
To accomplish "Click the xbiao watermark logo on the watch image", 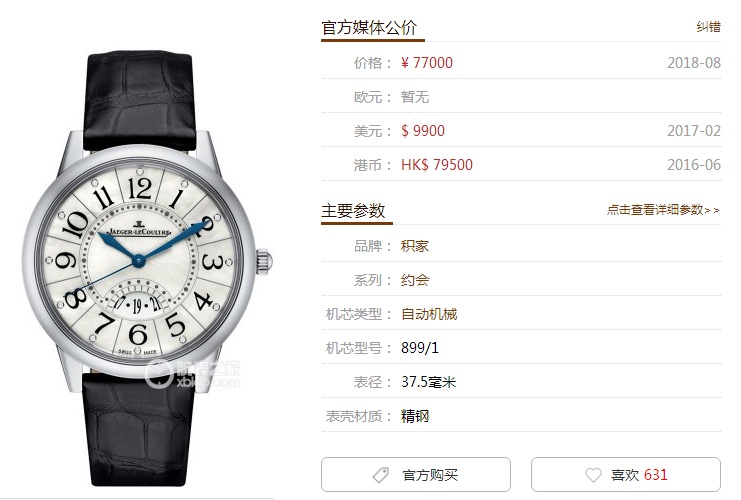I will tap(192, 373).
